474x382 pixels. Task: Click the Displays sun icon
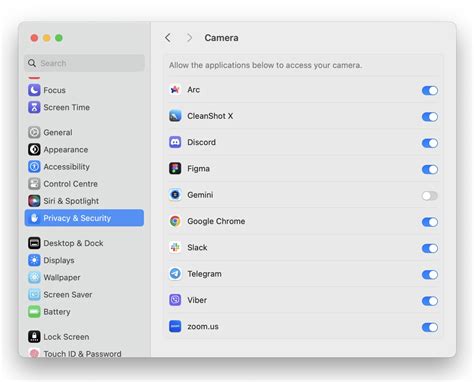[34, 260]
